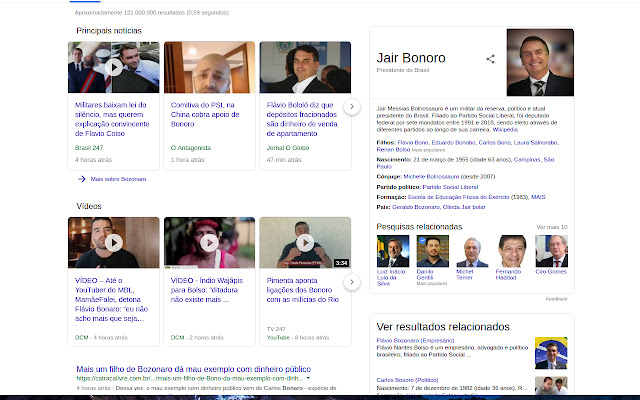
Task: Expand MAIS in Formação row
Action: (x=538, y=197)
